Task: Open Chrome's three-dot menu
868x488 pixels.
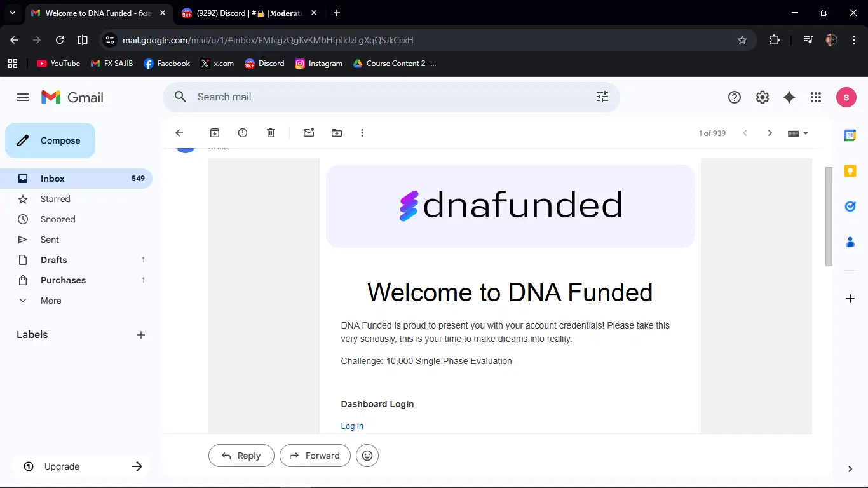Action: 853,40
